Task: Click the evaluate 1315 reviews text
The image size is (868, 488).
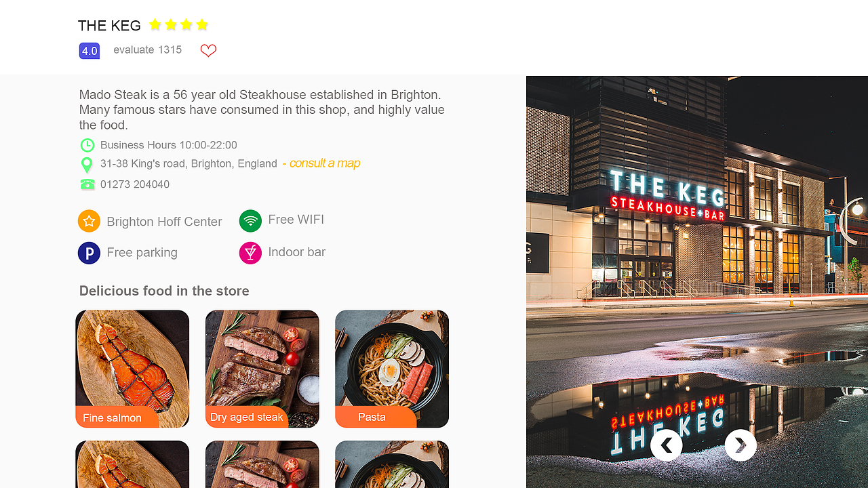Action: [148, 49]
